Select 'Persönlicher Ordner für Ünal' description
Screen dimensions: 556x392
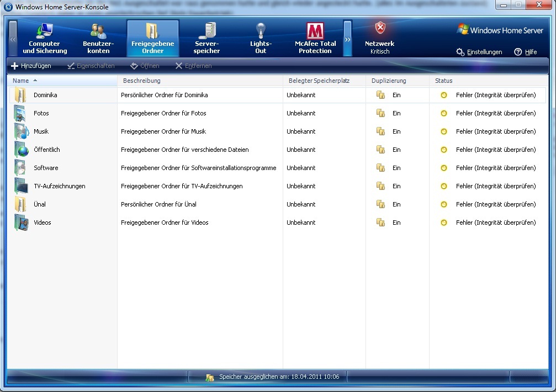tap(158, 204)
